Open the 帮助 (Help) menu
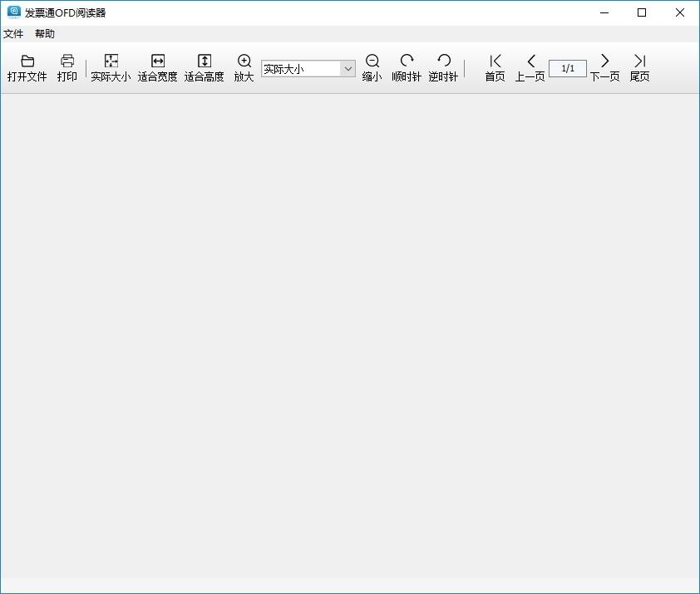Viewport: 700px width, 594px height. point(45,34)
